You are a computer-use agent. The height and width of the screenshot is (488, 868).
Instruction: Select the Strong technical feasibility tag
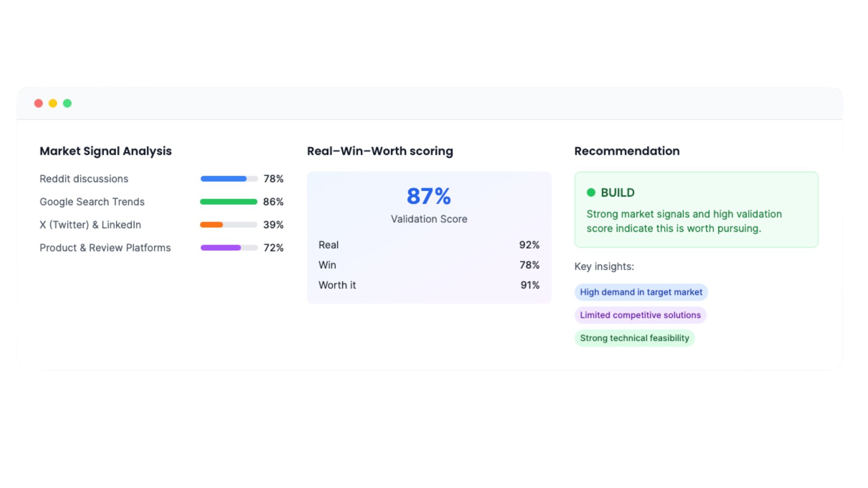[x=634, y=338]
